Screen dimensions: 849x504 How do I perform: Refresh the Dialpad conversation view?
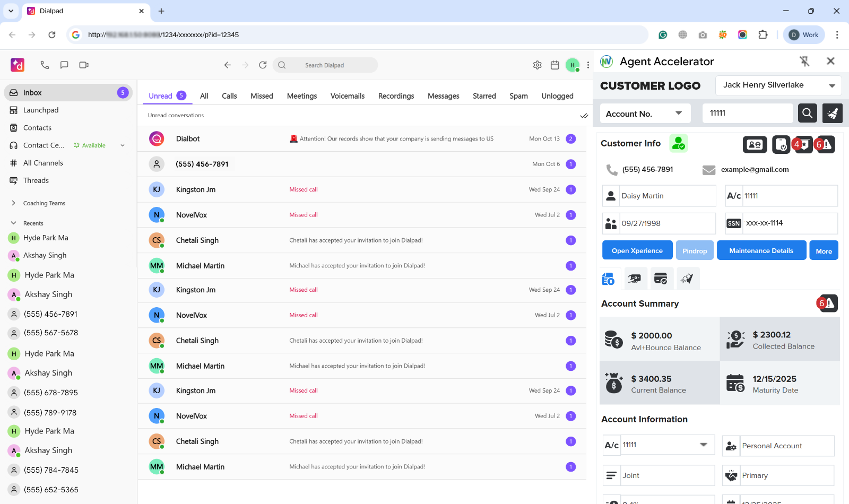(x=263, y=65)
